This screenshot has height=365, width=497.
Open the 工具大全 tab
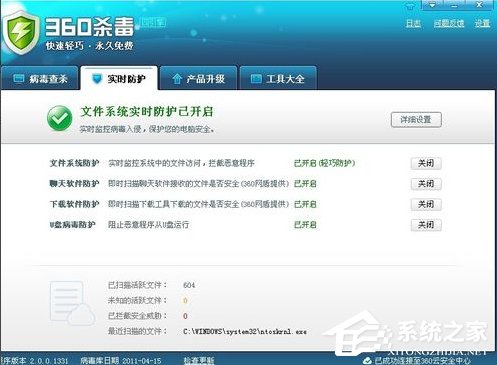coord(278,79)
